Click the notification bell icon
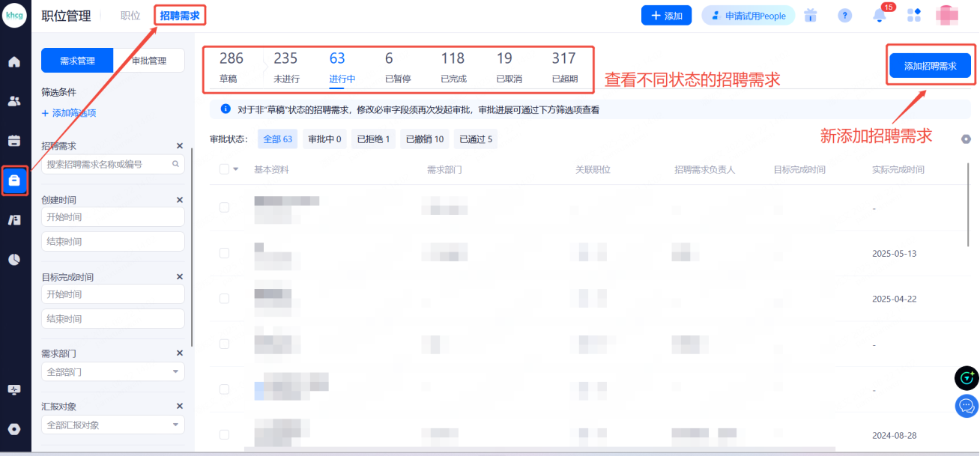The image size is (980, 456). (x=880, y=16)
